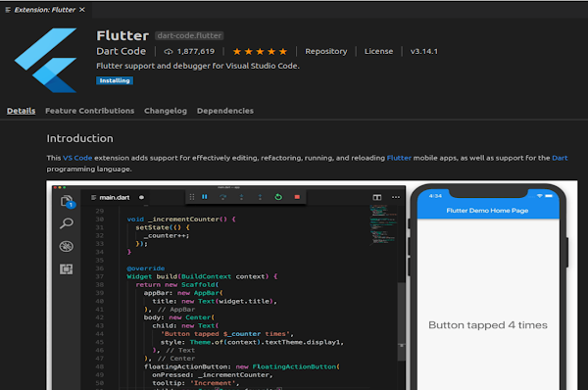Click the Installing button
588x390 pixels.
point(115,80)
